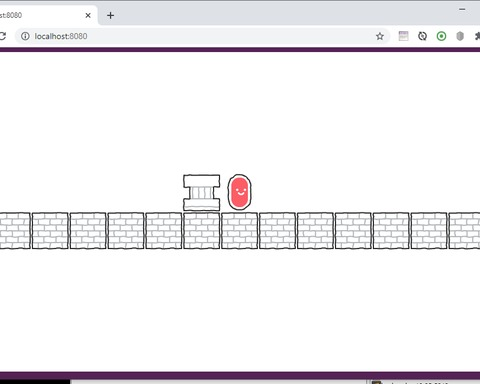Reload the current page
480x384 pixels.
click(2, 36)
